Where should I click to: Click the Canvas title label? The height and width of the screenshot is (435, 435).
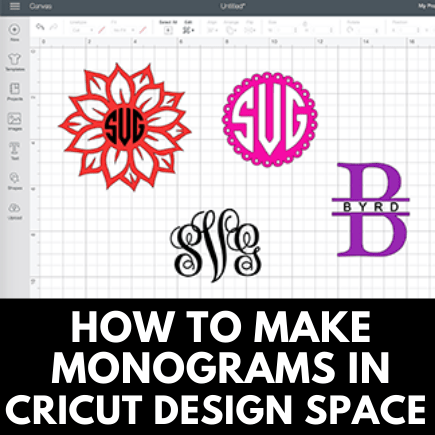[40, 6]
